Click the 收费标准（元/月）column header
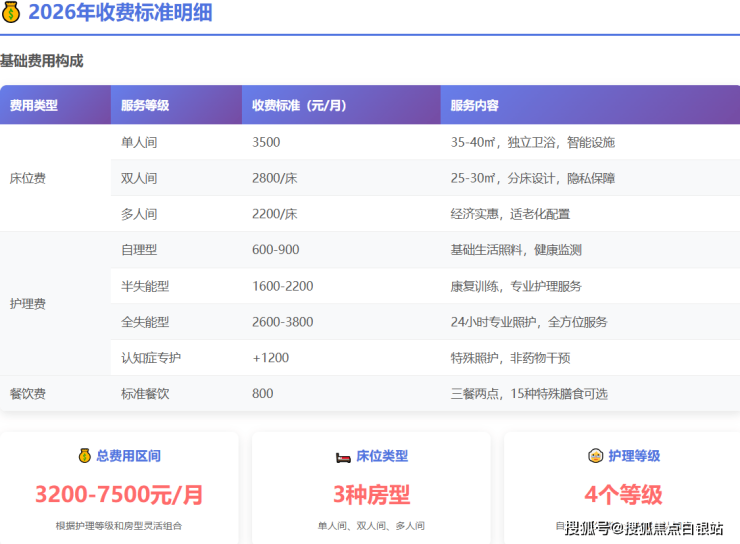This screenshot has width=740, height=544. [x=299, y=105]
